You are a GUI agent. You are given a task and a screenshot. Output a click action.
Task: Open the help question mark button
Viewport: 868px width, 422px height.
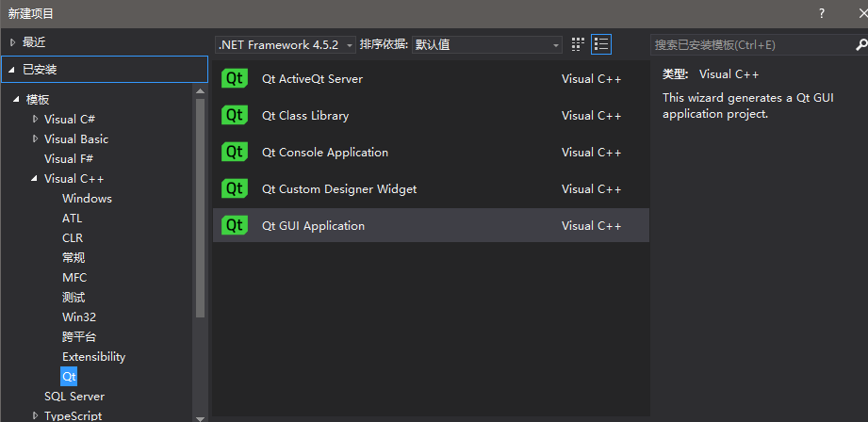822,13
